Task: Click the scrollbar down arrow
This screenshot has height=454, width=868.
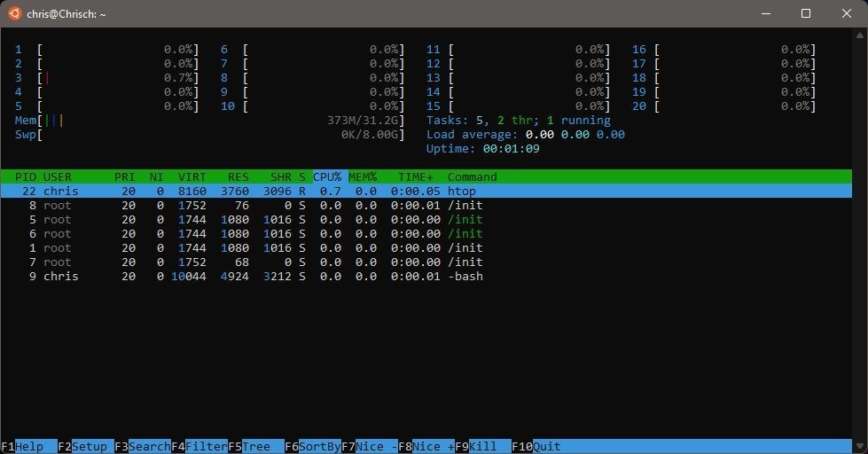Action: point(860,446)
